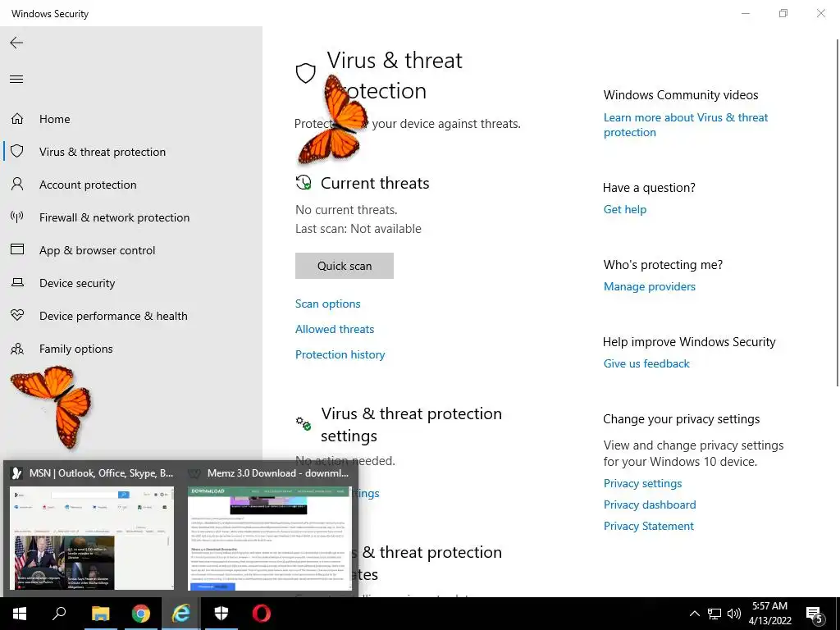Open Scan options link

click(x=328, y=304)
